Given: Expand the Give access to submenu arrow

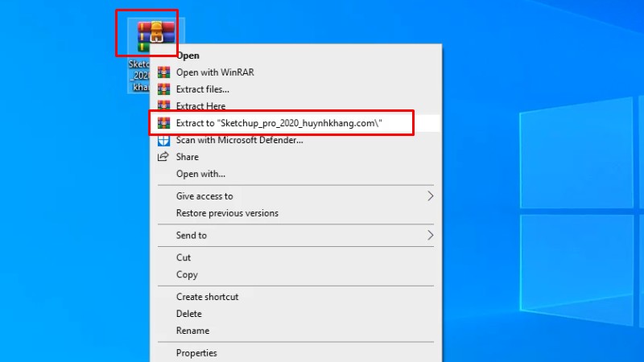Looking at the screenshot, I should tap(430, 196).
